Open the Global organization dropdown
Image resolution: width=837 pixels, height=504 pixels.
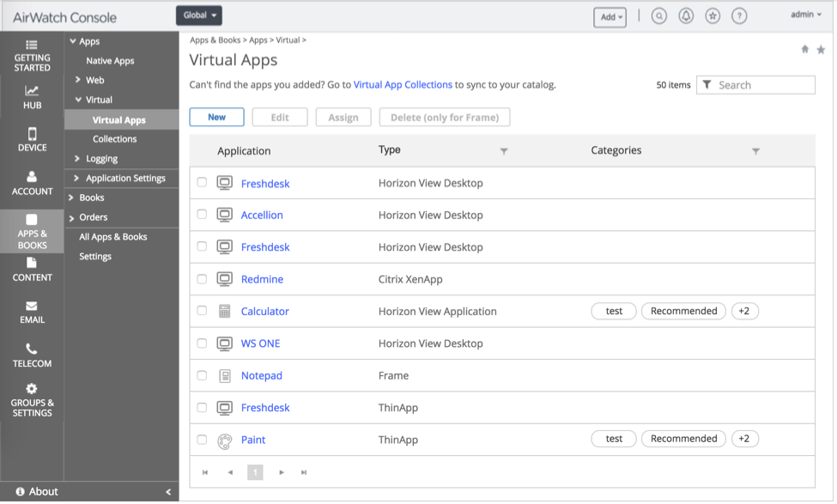tap(199, 15)
